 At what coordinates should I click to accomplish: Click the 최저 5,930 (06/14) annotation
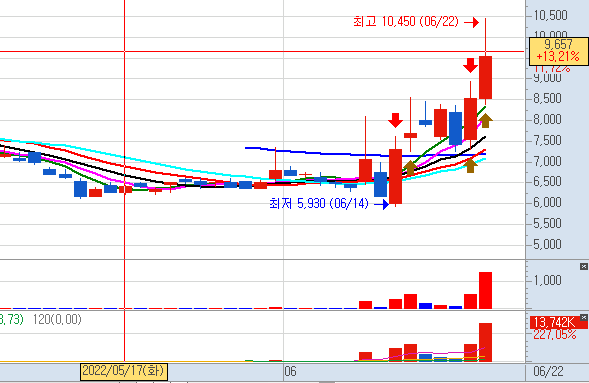[x=319, y=204]
